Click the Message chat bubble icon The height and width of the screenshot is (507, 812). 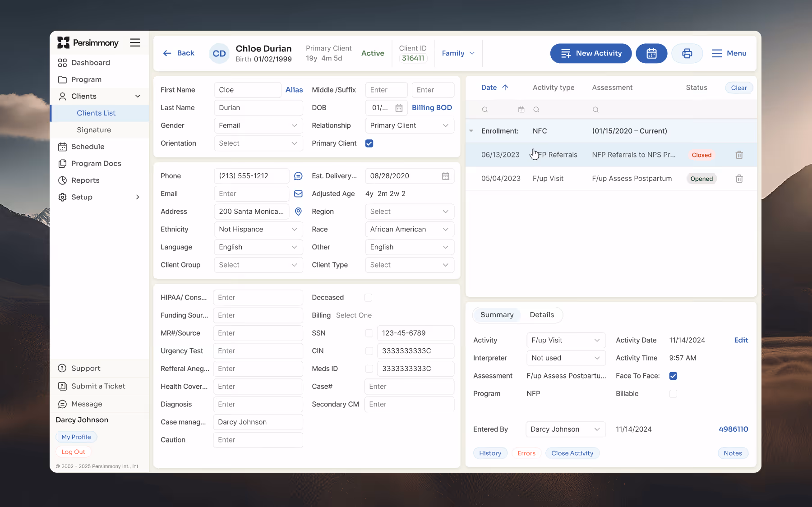tap(63, 404)
